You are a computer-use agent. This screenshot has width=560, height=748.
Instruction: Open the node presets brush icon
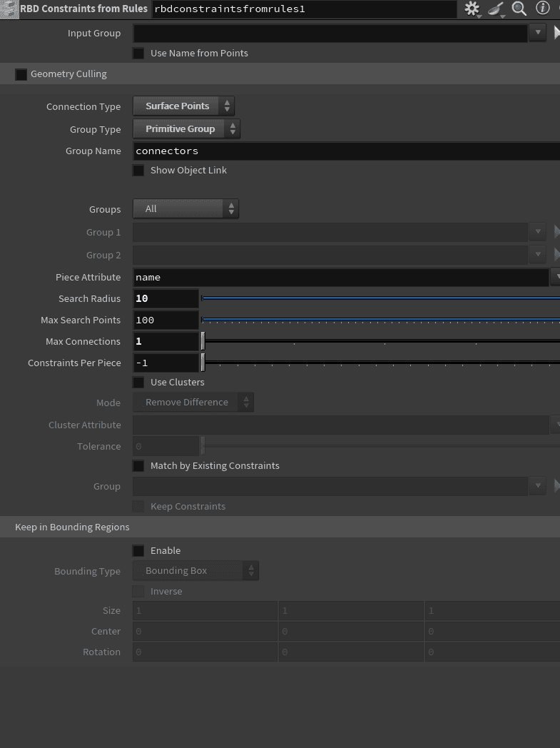(496, 9)
